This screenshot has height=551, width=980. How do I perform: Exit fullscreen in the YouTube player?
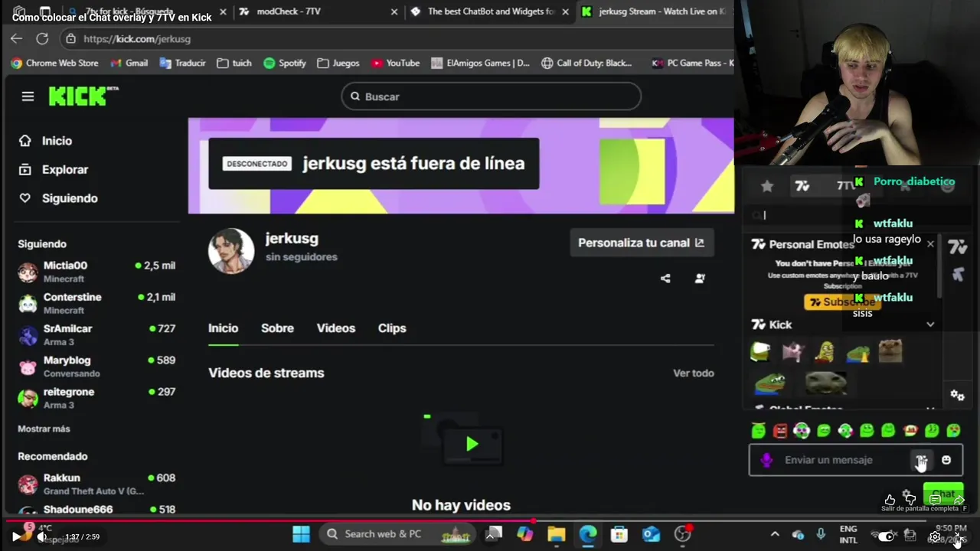point(958,536)
